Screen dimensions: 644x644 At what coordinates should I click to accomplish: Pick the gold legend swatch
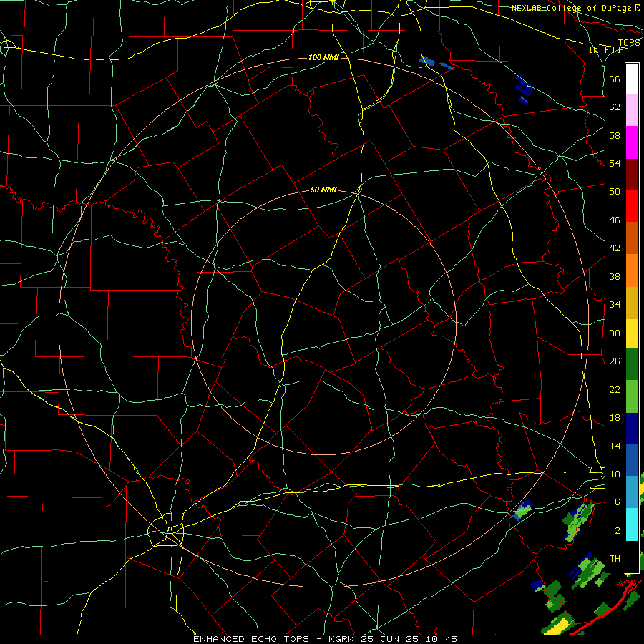632,302
